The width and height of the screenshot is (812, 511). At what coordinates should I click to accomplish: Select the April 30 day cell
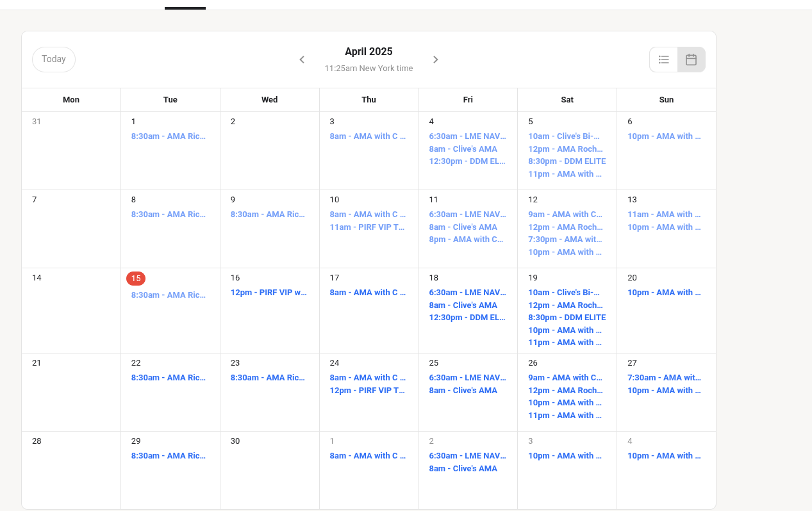[270, 470]
